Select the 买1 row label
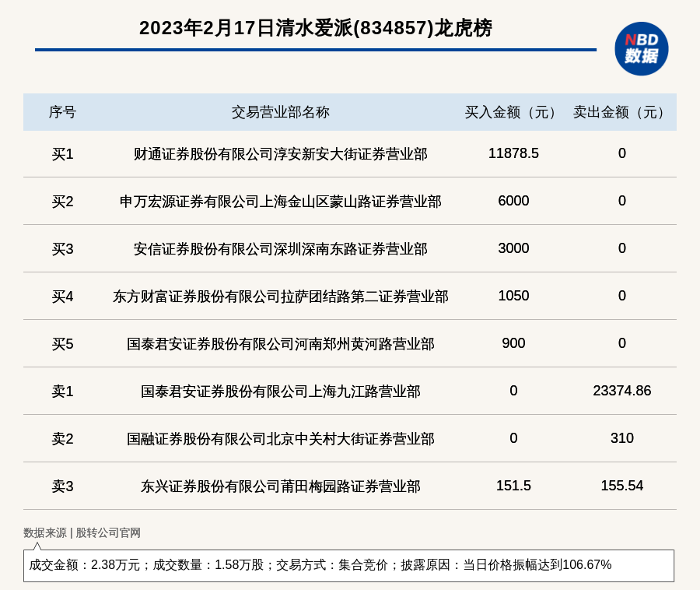The image size is (700, 590). point(62,154)
